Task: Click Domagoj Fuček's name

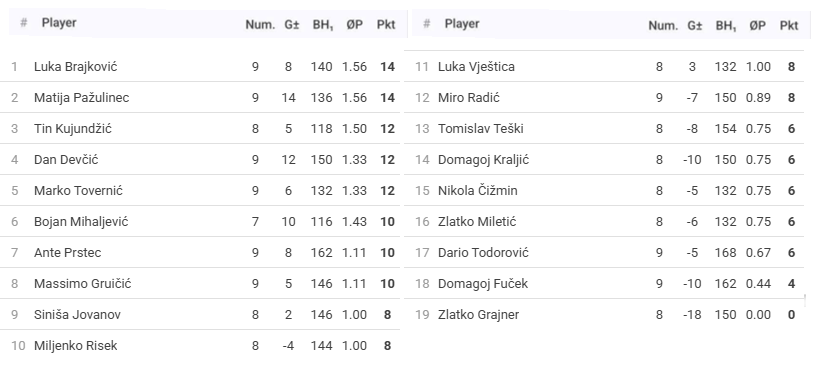Action: 483,283
